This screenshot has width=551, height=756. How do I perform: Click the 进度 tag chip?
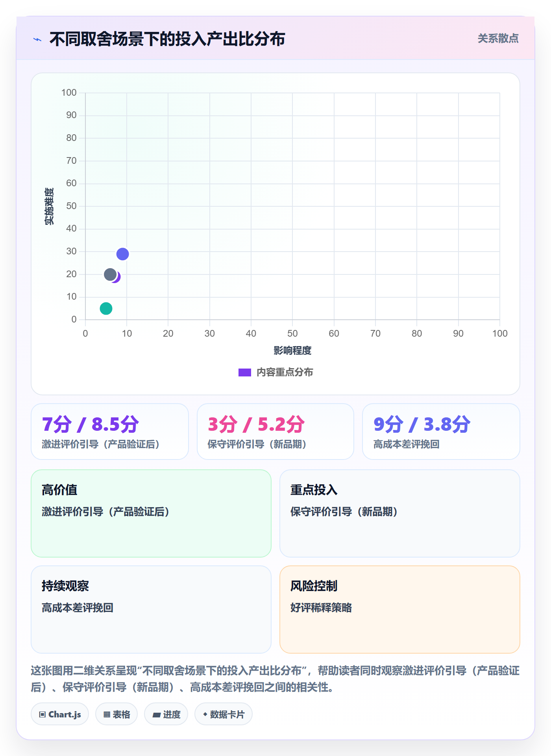(166, 714)
